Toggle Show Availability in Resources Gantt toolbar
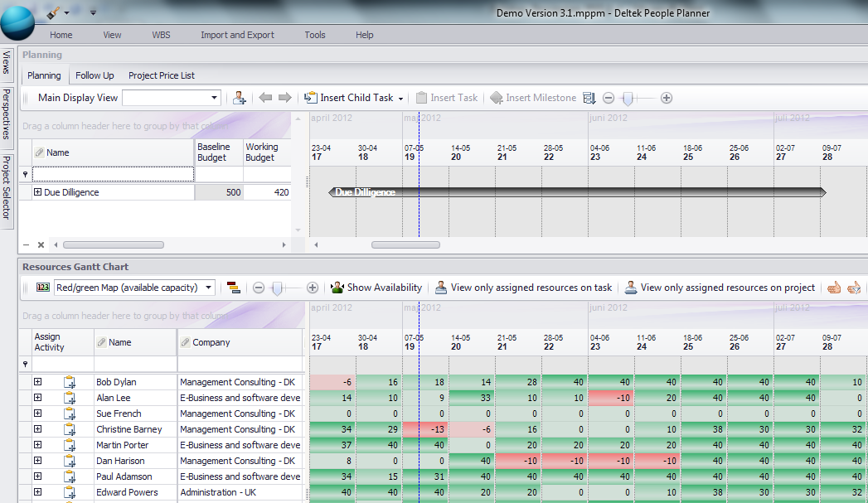Screen dimensions: 868x503 coord(376,288)
